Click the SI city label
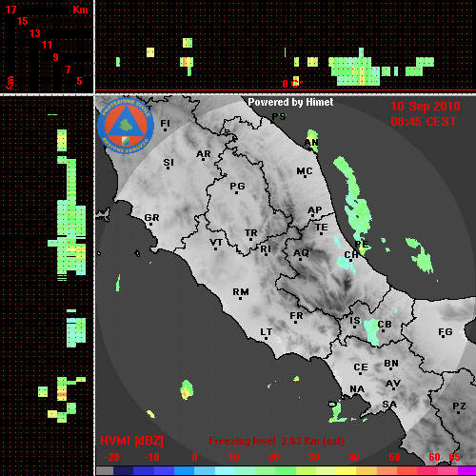 169,163
